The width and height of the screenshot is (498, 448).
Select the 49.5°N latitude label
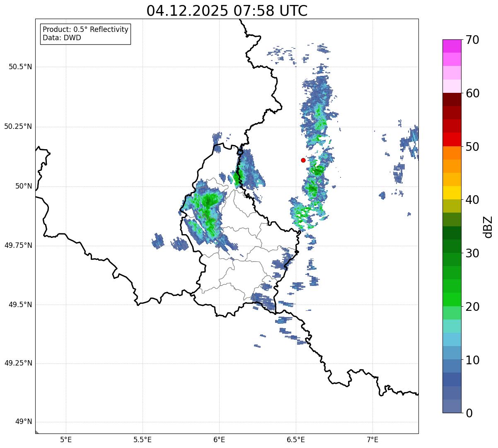pos(20,305)
